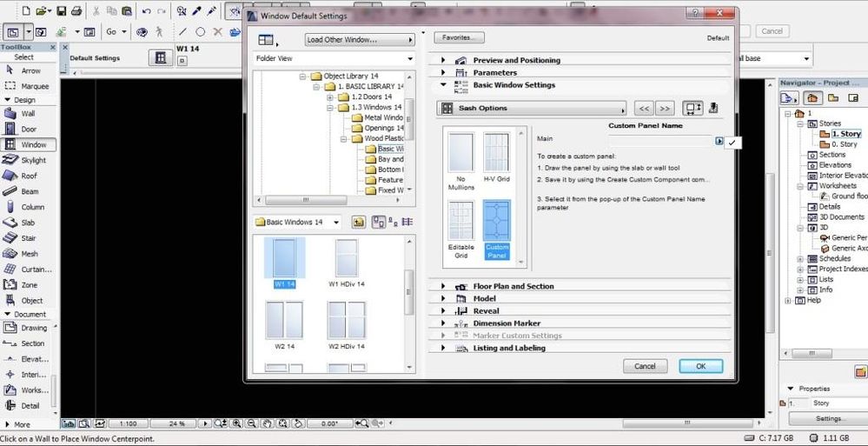Open the Folder View dropdown
This screenshot has width=868, height=446.
[335, 58]
